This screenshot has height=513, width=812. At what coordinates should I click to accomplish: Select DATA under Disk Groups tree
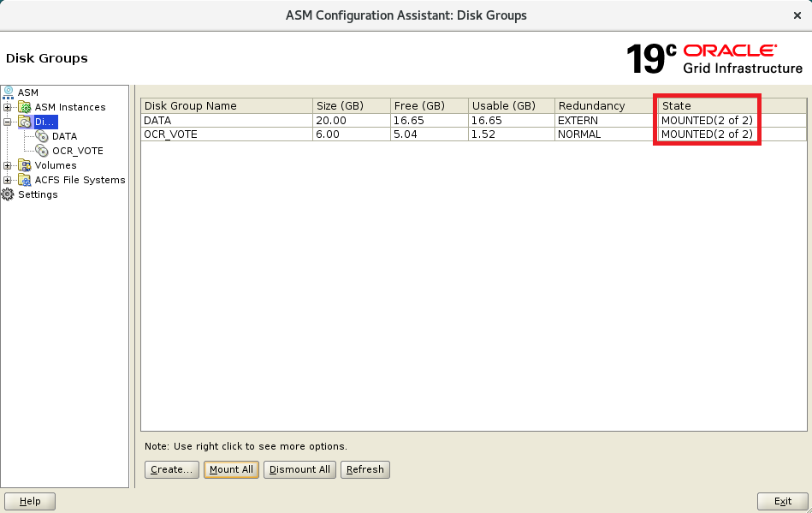(65, 136)
